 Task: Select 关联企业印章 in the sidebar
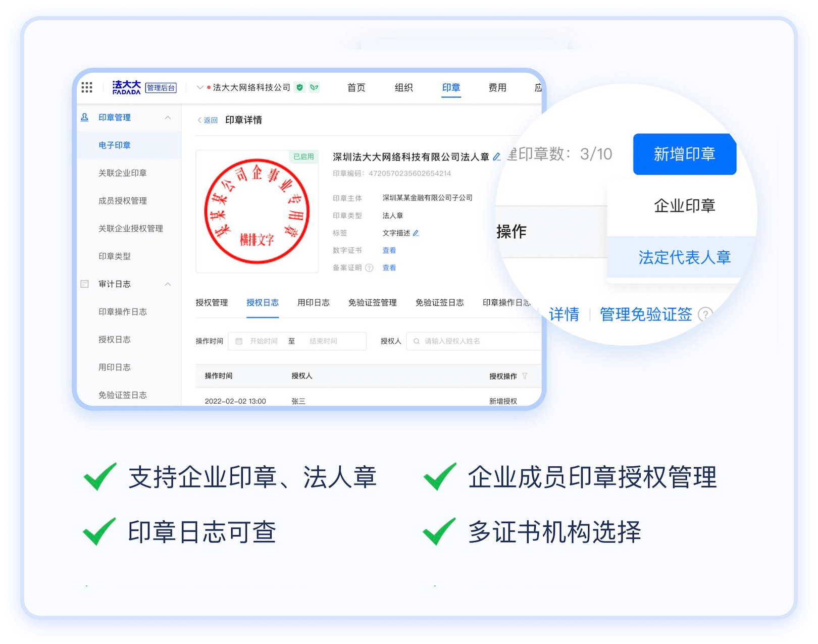point(123,173)
